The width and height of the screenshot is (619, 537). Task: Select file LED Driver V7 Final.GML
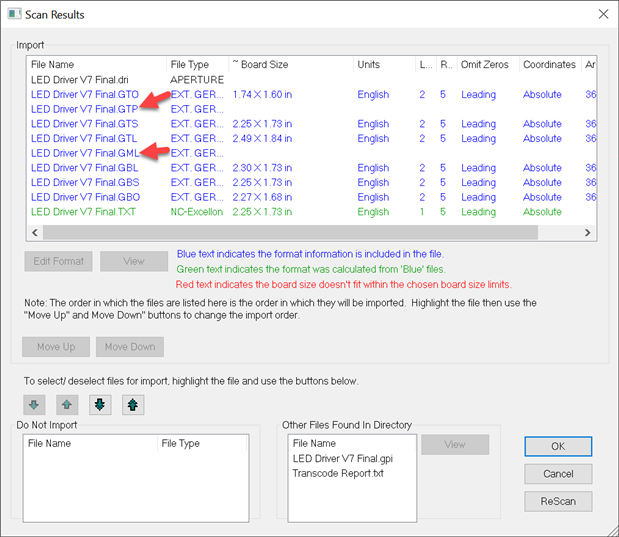[85, 153]
